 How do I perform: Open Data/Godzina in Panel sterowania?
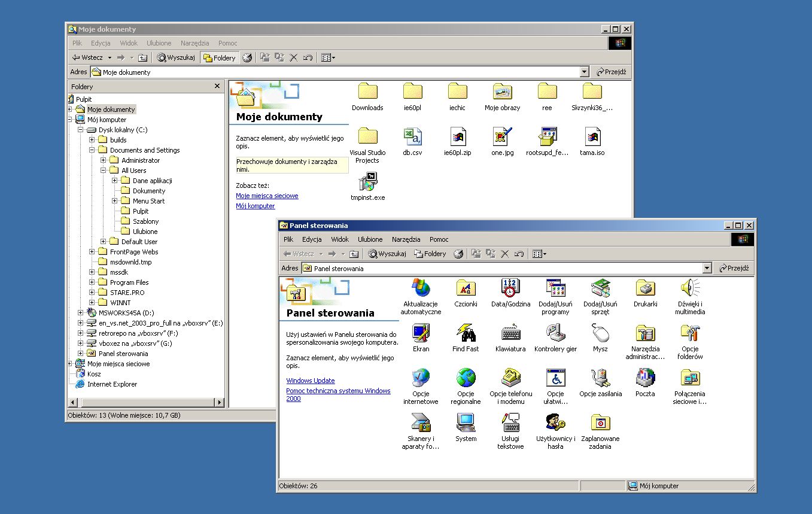point(510,288)
